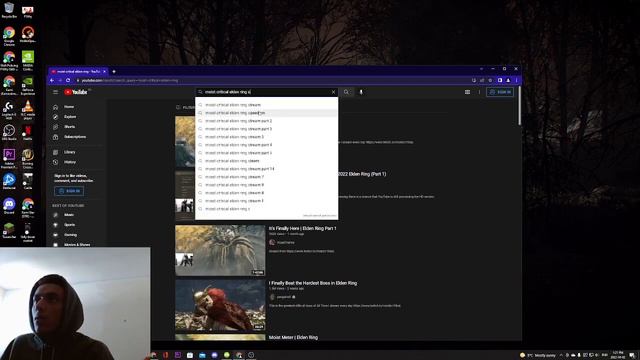640x360 pixels.
Task: Open the Adobe Premiere Pro desktop icon
Action: 9,158
